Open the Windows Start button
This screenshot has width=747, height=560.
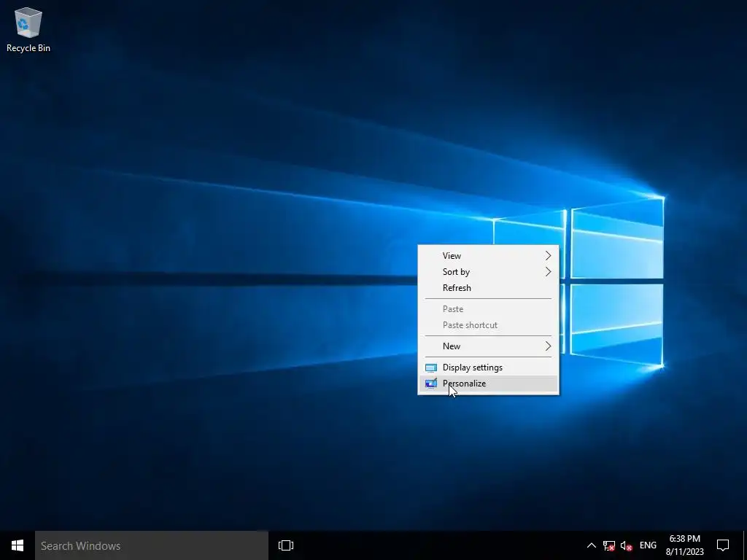tap(18, 545)
